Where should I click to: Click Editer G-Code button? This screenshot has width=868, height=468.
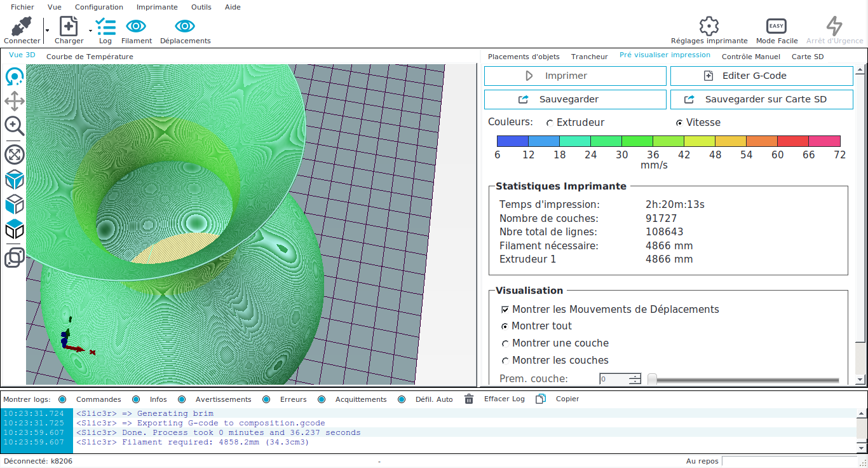[762, 76]
